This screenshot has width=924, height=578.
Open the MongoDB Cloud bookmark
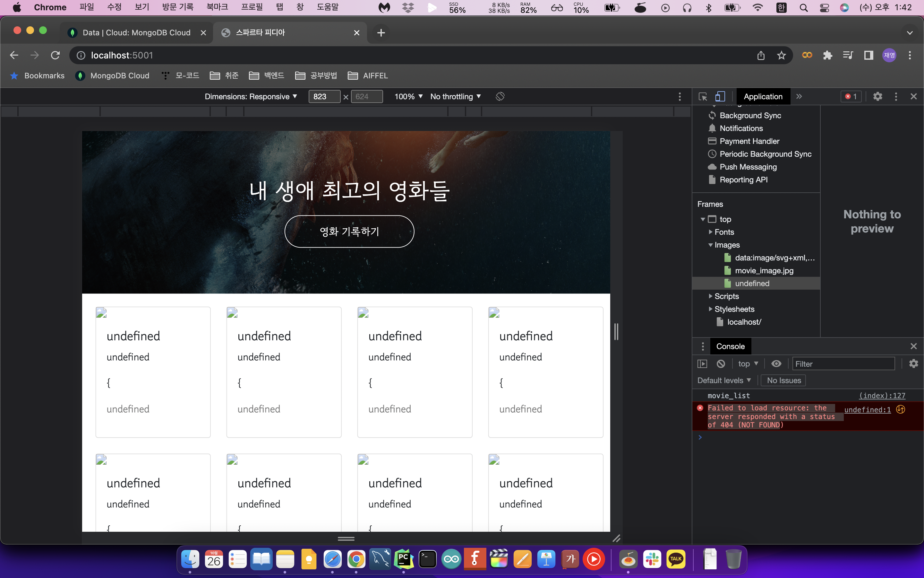pyautogui.click(x=112, y=76)
